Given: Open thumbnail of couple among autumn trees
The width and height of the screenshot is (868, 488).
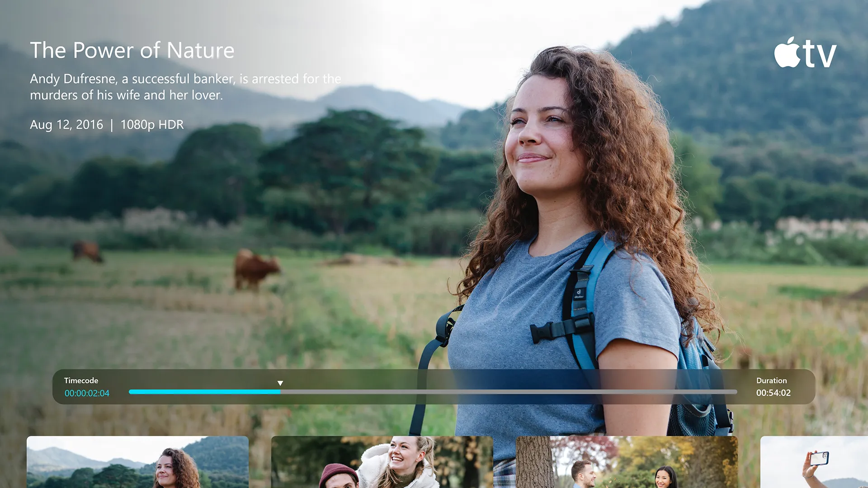Looking at the screenshot, I should pos(627,462).
